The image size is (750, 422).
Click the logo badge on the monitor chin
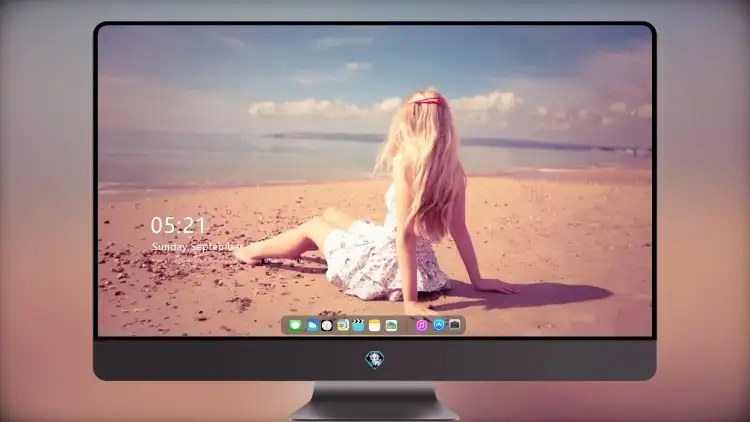(375, 359)
